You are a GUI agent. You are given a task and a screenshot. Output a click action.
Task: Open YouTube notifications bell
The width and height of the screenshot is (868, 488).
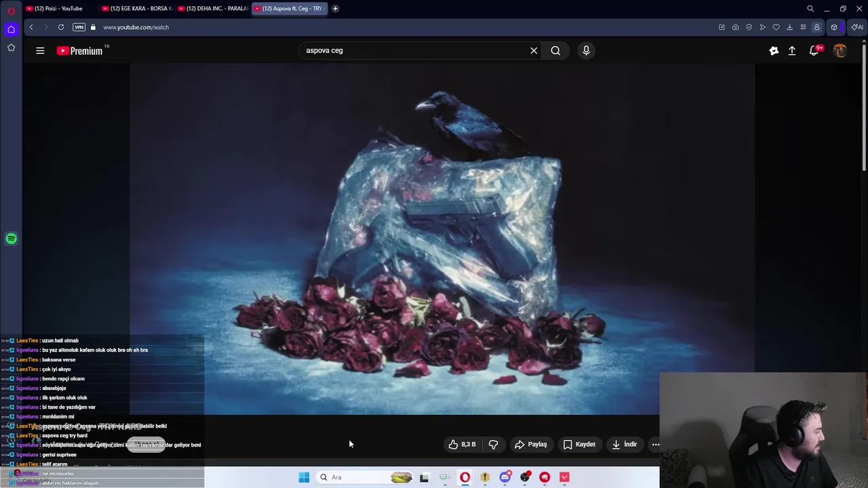pos(814,50)
